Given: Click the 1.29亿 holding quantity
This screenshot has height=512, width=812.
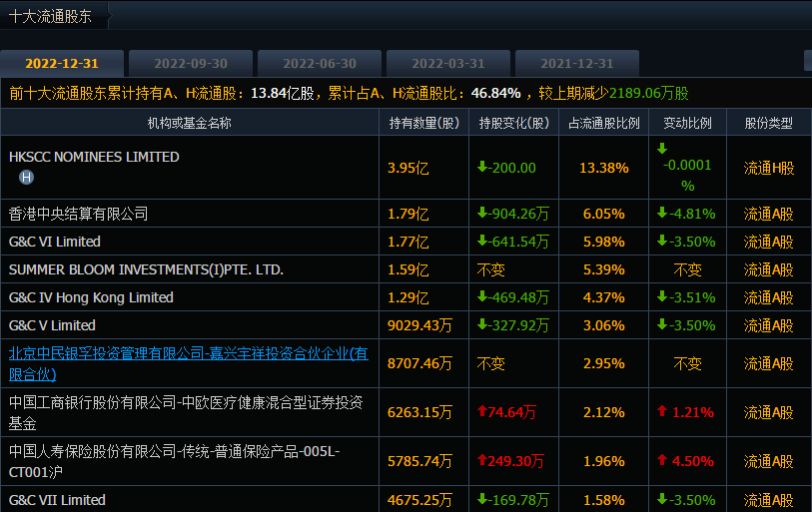Looking at the screenshot, I should (408, 297).
